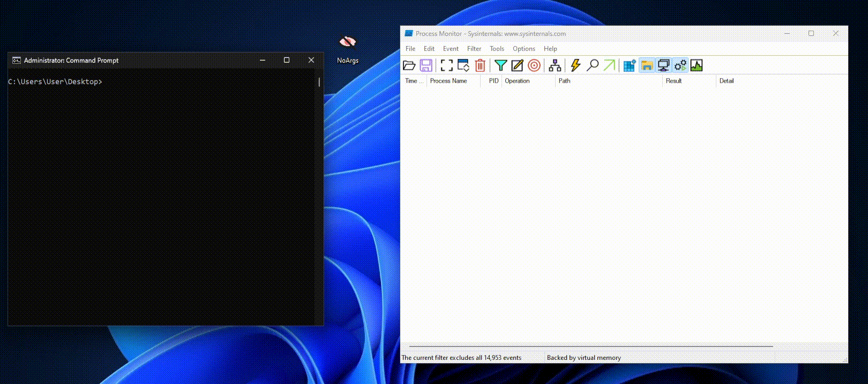This screenshot has width=868, height=384.
Task: Open the Filter menu
Action: tap(474, 49)
